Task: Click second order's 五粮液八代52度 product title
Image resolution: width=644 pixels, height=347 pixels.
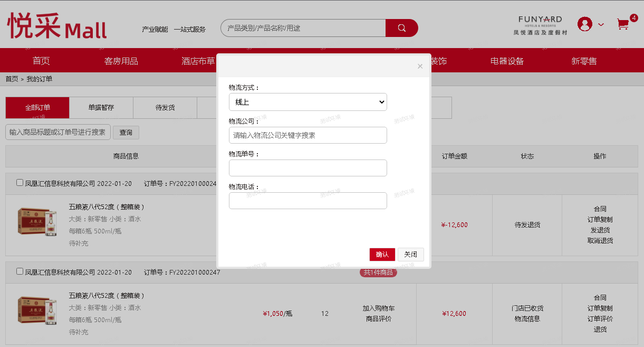Action: tap(107, 296)
